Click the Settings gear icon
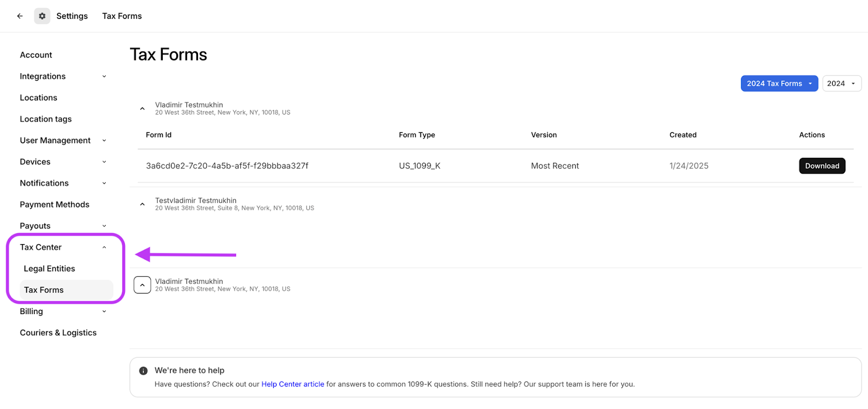The image size is (868, 409). pyautogui.click(x=42, y=16)
